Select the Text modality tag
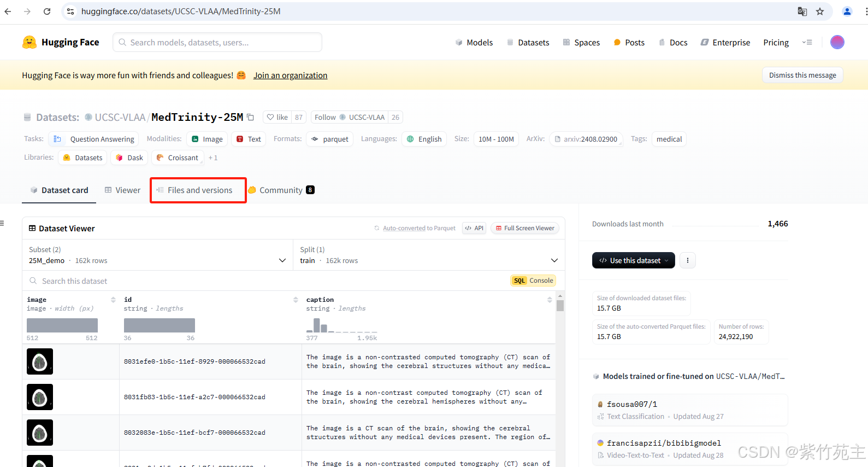Viewport: 868px width, 467px height. [x=249, y=139]
